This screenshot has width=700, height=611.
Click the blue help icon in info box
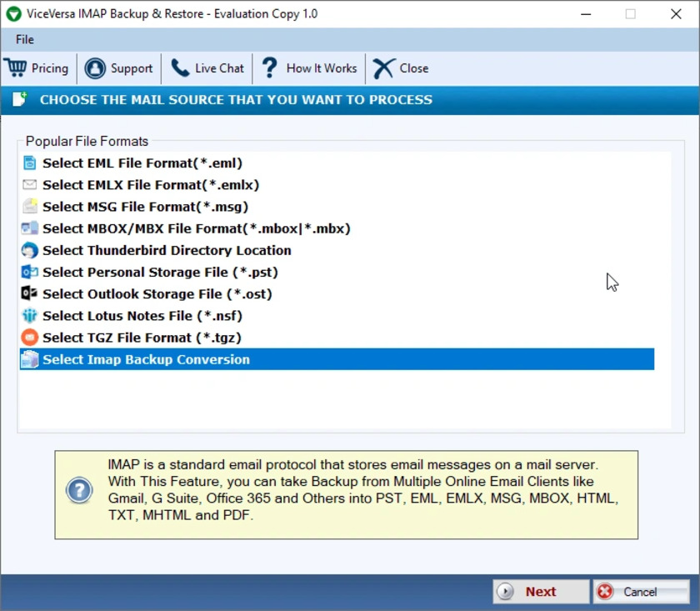pos(79,490)
